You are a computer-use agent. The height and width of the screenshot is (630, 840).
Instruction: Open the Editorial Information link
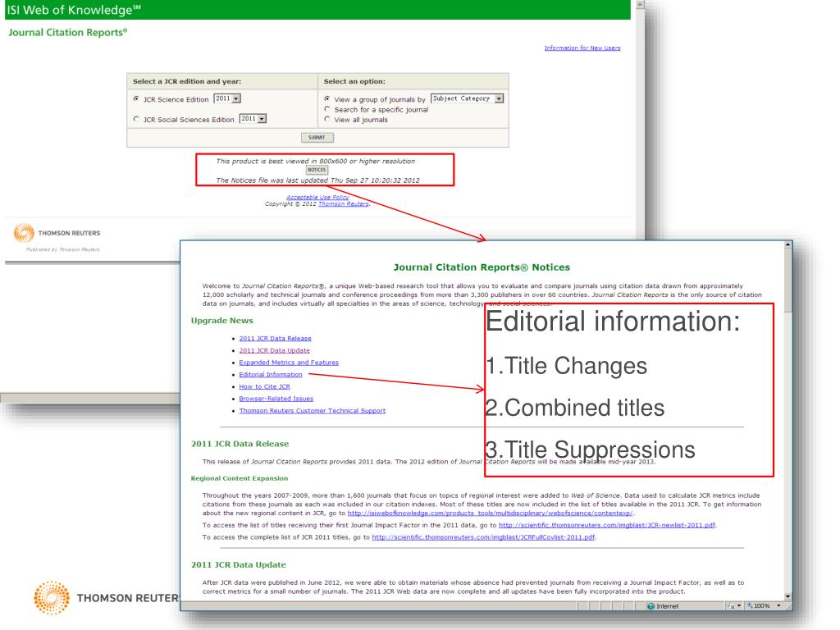[271, 374]
